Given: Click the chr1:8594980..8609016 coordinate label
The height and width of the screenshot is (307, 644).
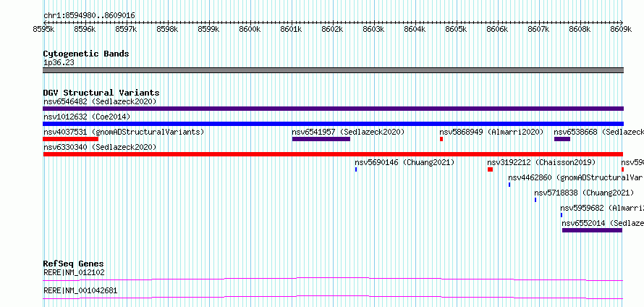Looking at the screenshot, I should point(89,16).
